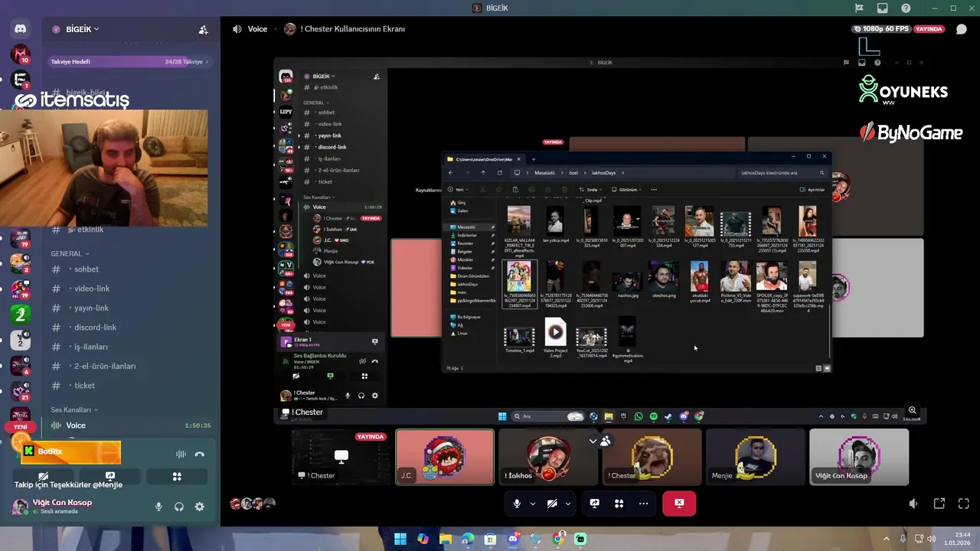Open microphone options arrow in call controls

coord(532,504)
